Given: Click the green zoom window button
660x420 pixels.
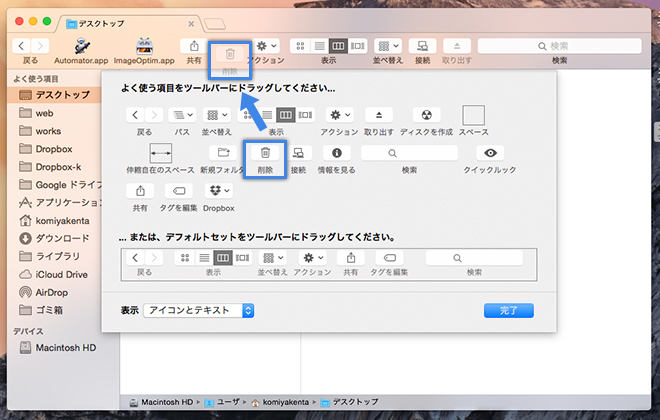Looking at the screenshot, I should [x=47, y=21].
